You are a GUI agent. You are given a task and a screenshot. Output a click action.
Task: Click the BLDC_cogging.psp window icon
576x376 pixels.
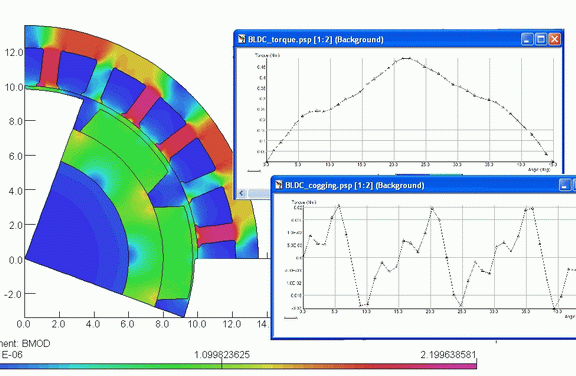[279, 185]
